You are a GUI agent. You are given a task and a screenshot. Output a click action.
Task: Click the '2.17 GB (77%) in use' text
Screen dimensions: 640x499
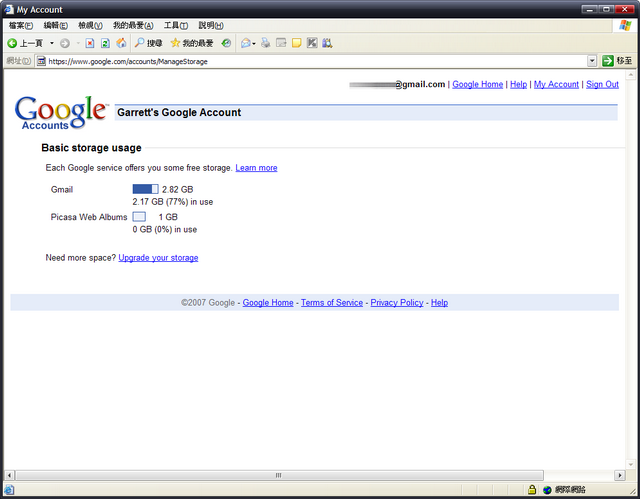(x=173, y=202)
